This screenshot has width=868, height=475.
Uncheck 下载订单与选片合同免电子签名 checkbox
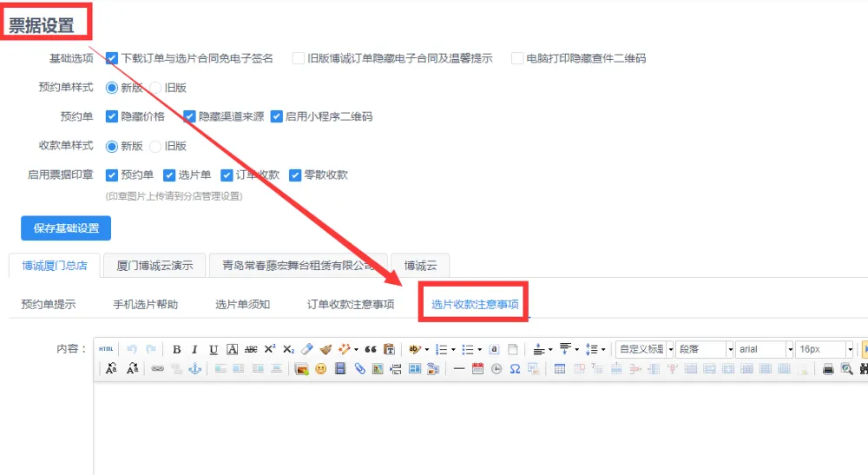pos(112,58)
